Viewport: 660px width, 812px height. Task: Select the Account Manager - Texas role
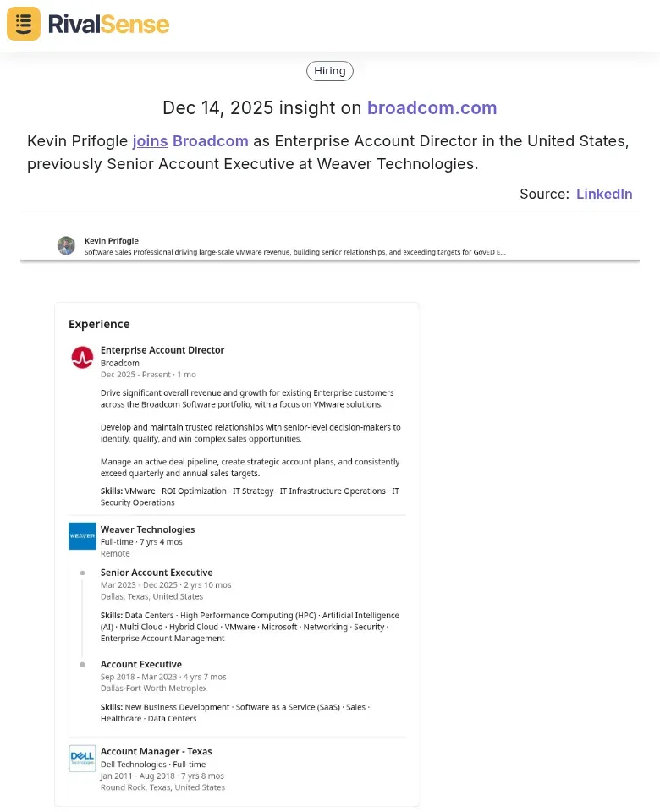[x=157, y=751]
